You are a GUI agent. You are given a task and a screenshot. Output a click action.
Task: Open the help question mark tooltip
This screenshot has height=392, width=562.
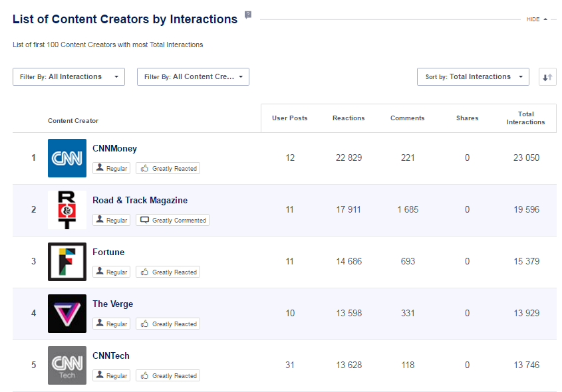[x=247, y=15]
